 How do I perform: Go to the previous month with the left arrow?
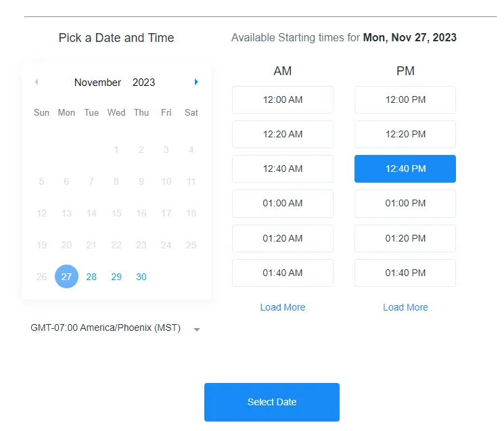click(x=36, y=82)
